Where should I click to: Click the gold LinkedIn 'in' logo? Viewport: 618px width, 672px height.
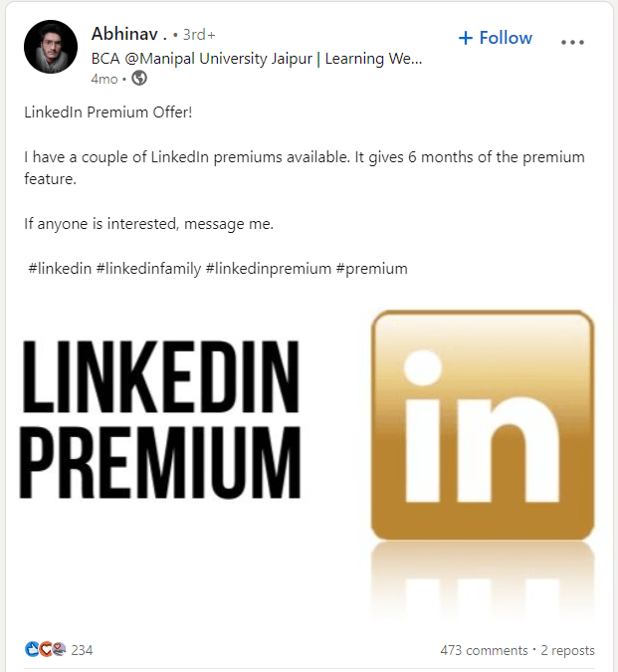tap(483, 425)
